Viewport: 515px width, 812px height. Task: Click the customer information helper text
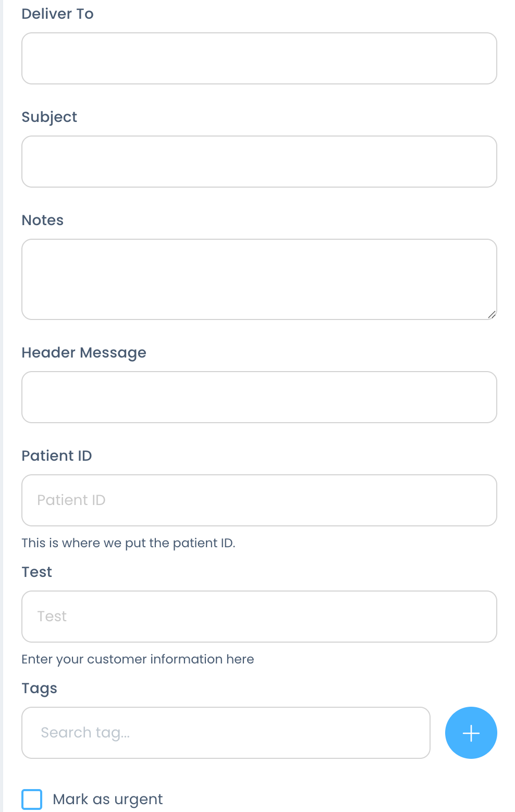tap(138, 659)
